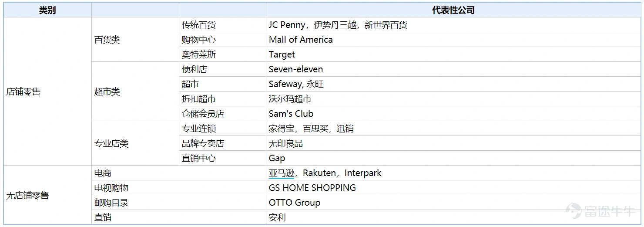The image size is (644, 227).
Task: Click the underlined 亚马逊 text
Action: coord(282,173)
